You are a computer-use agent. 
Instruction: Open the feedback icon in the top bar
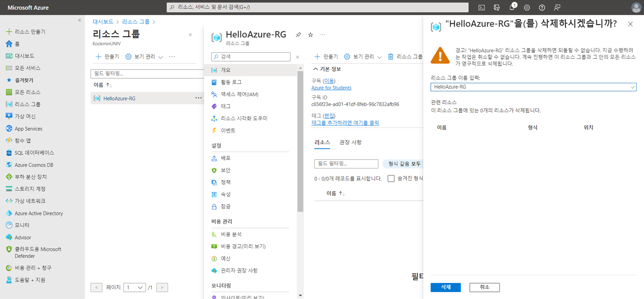coord(557,7)
